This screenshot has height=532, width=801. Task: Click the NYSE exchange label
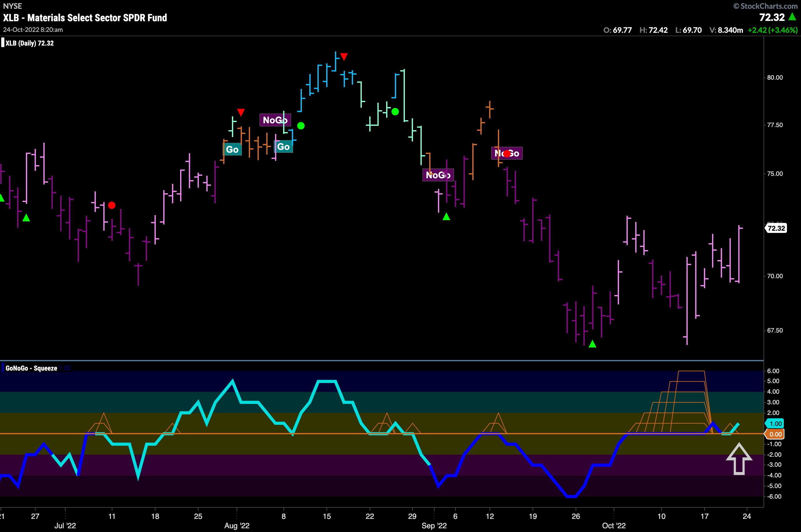point(12,6)
